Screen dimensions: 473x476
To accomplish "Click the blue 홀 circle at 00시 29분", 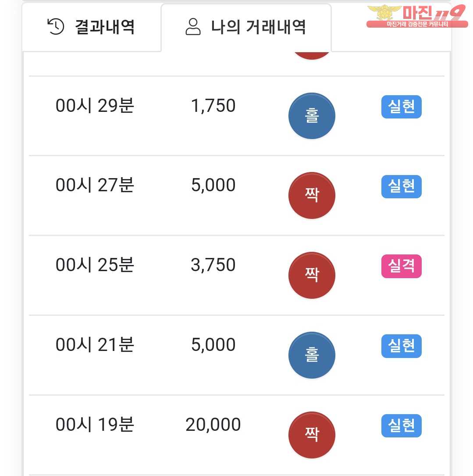I will (312, 116).
